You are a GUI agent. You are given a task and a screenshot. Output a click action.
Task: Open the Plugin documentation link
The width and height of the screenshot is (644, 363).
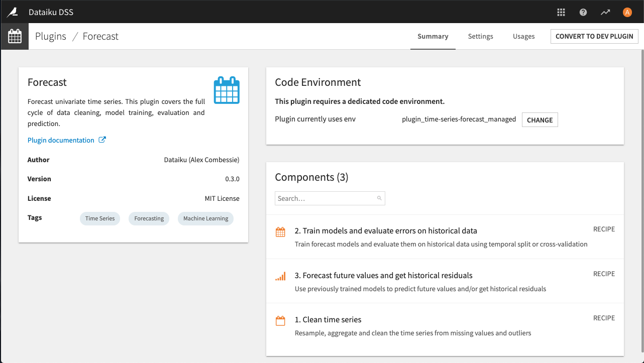coord(61,140)
